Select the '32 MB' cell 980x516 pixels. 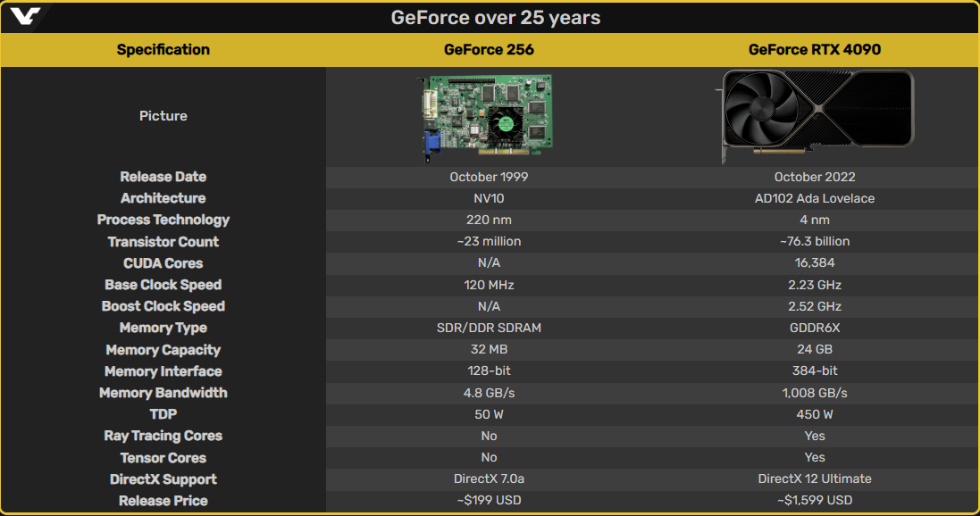pyautogui.click(x=489, y=350)
